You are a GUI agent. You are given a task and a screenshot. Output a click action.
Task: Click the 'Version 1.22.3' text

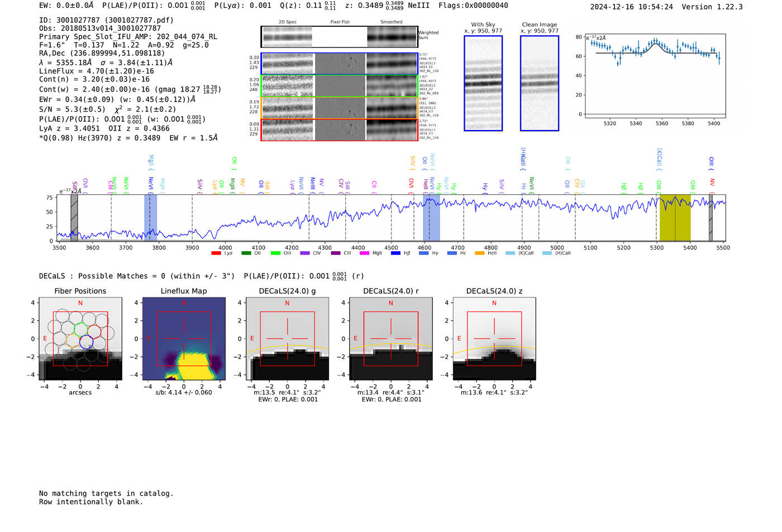click(x=712, y=7)
